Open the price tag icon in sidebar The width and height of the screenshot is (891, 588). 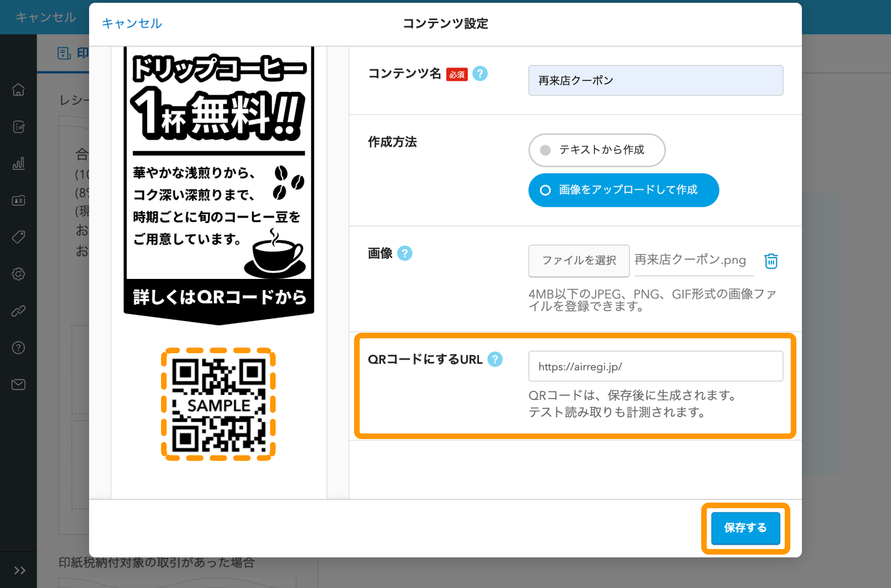[x=19, y=237]
